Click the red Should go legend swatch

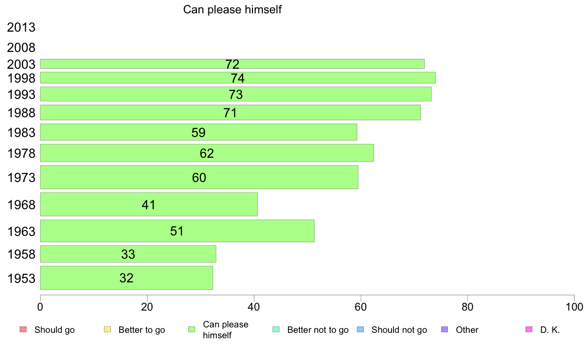click(x=23, y=329)
